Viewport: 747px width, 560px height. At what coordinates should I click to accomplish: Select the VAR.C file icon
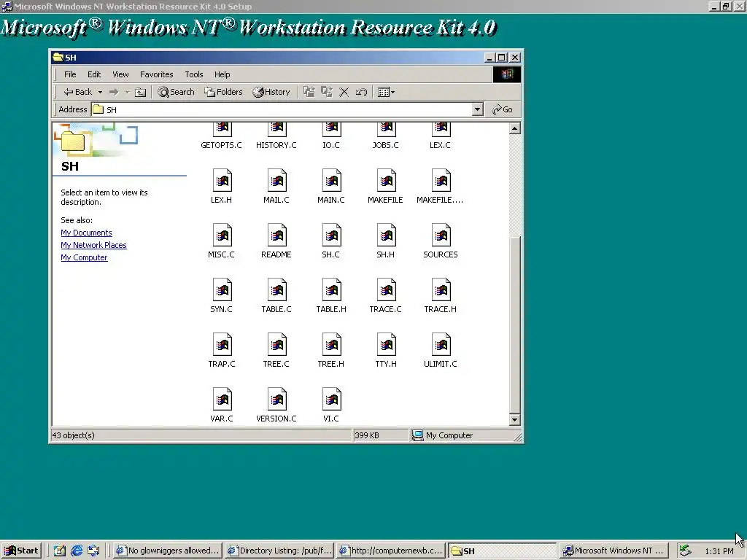222,405
